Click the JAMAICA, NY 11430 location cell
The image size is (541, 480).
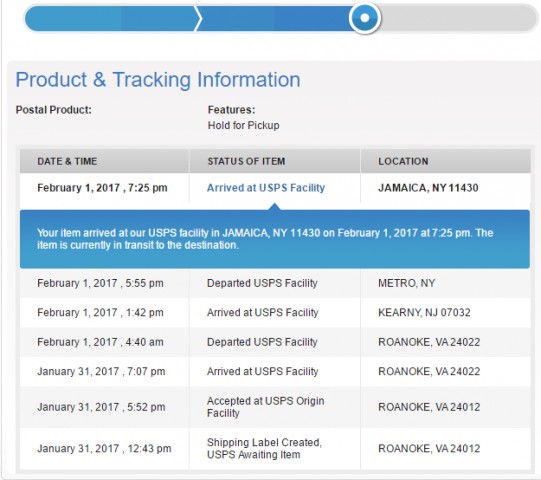point(428,188)
